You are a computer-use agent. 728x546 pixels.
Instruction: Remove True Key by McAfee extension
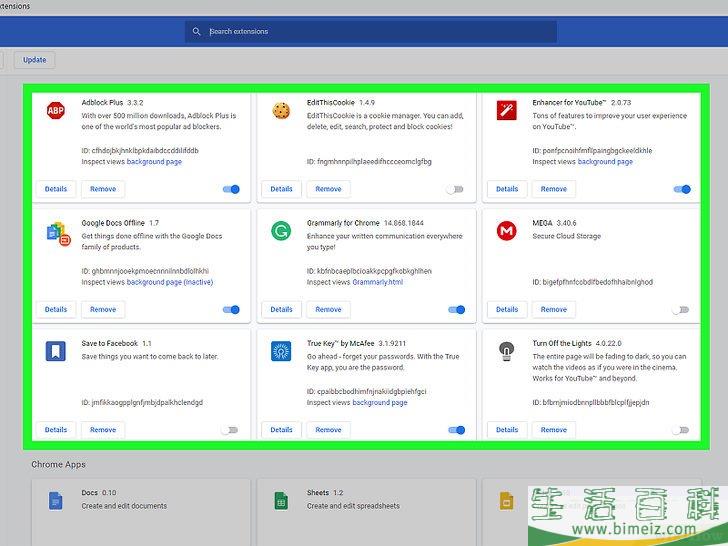[328, 430]
